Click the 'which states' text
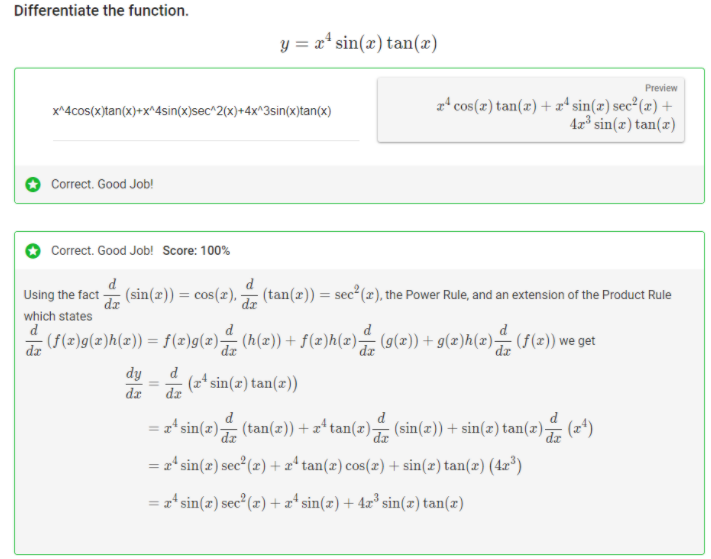Screen dimensions: 711x559 (57, 316)
